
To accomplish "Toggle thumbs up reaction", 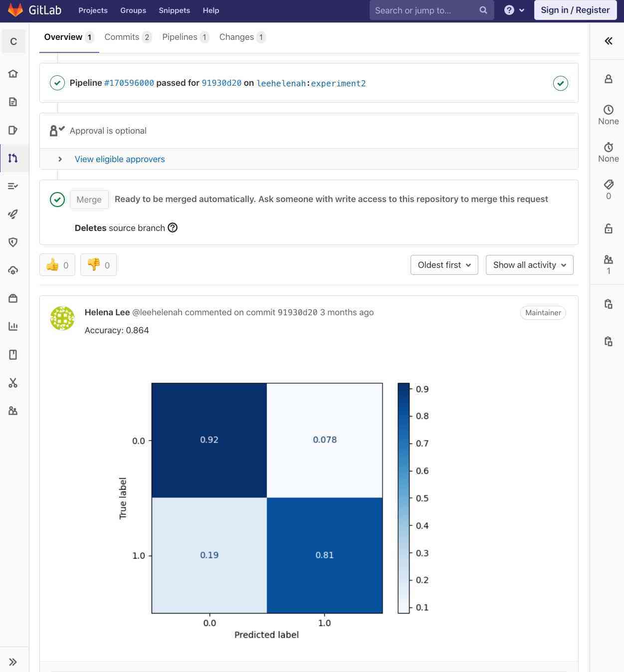I will tap(57, 265).
